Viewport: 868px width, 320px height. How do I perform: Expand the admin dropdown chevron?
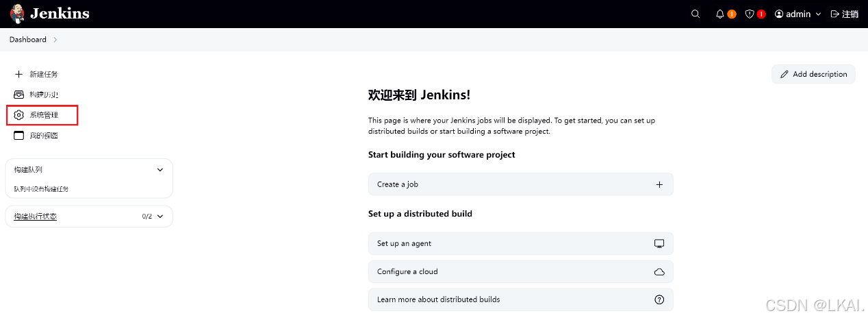pyautogui.click(x=818, y=14)
